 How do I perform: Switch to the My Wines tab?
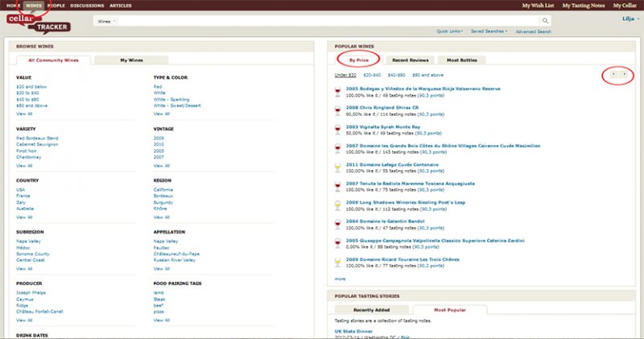[x=131, y=60]
